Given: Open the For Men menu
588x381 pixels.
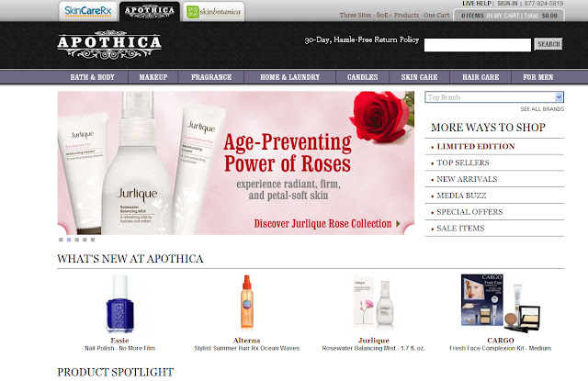Looking at the screenshot, I should (x=538, y=77).
